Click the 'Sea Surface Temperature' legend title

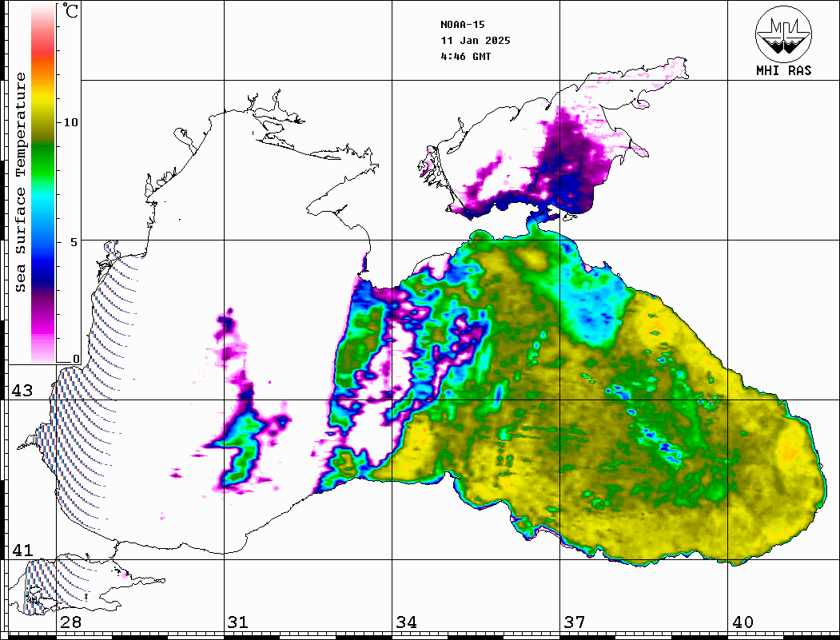[x=20, y=182]
